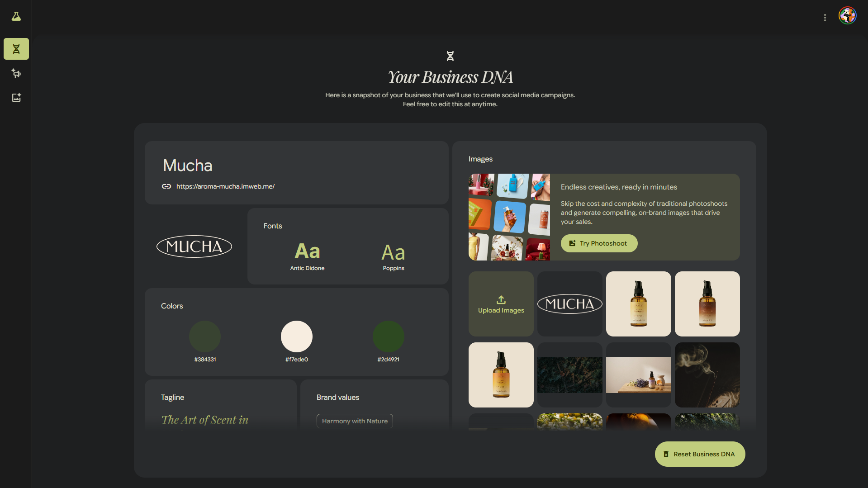Click the 'Your Business DNA' title

450,77
